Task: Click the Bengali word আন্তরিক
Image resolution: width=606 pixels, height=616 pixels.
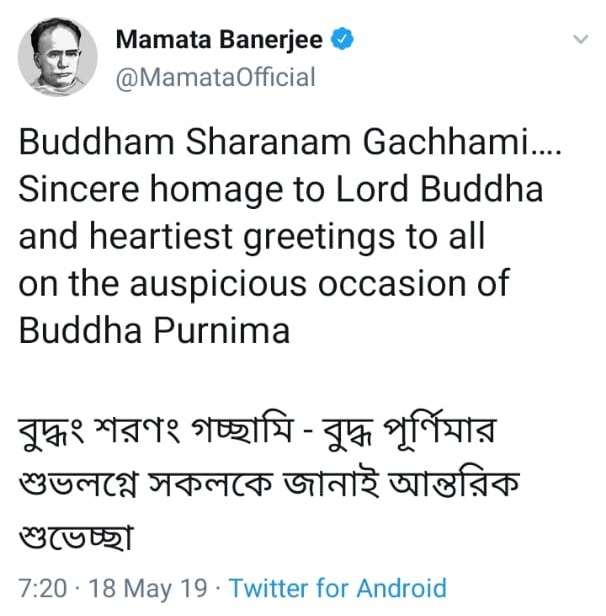Action: pyautogui.click(x=454, y=483)
